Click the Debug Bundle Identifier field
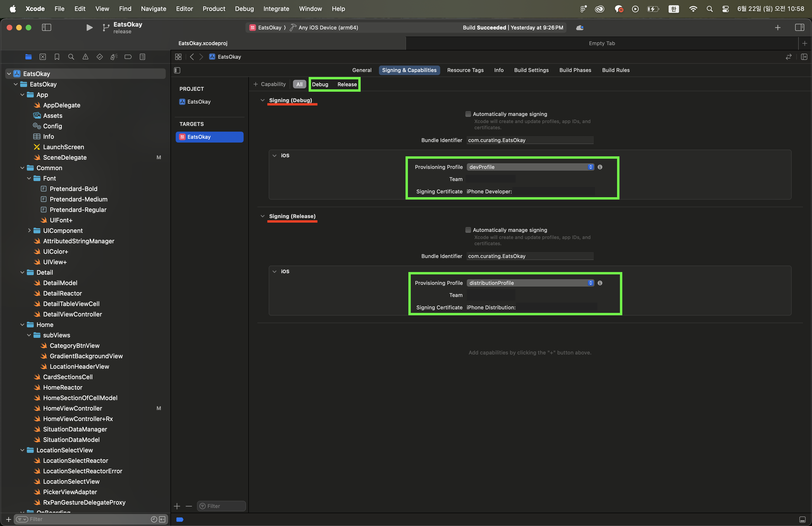 [x=529, y=140]
